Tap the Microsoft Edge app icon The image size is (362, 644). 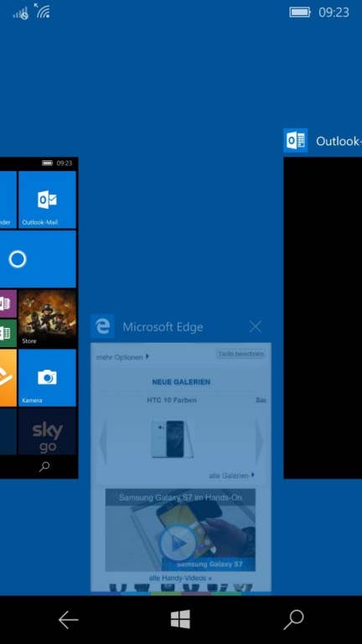pos(102,326)
